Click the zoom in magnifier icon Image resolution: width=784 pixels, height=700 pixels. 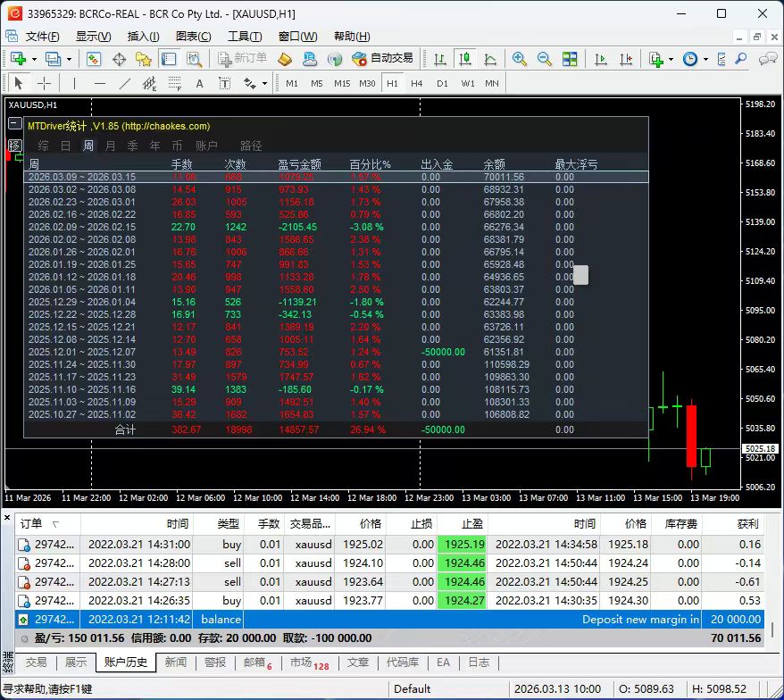pos(520,59)
